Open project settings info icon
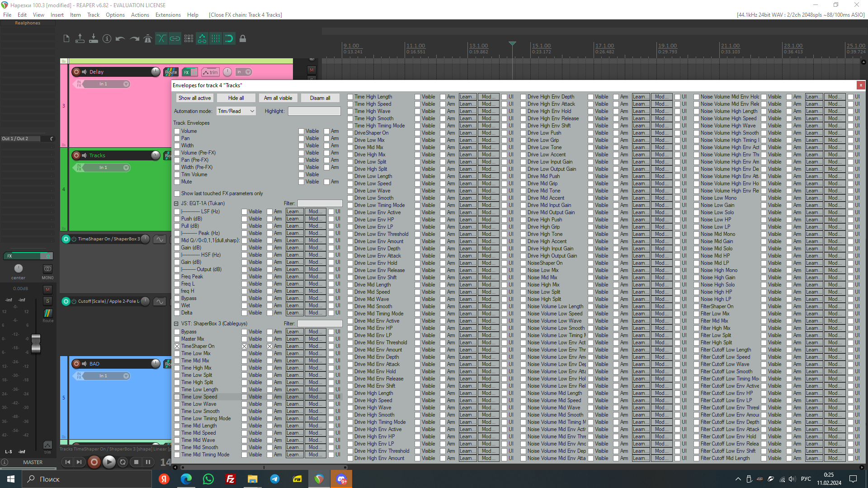This screenshot has height=488, width=868. [107, 39]
